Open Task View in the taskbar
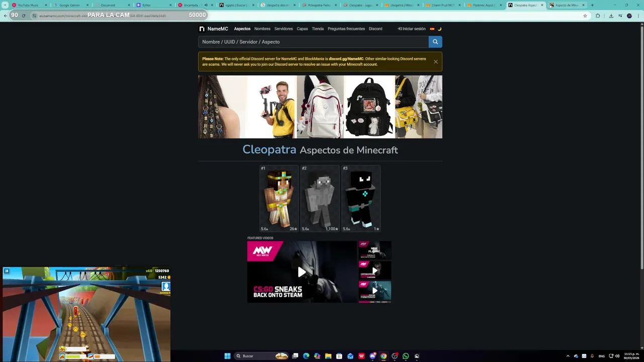 [295, 356]
